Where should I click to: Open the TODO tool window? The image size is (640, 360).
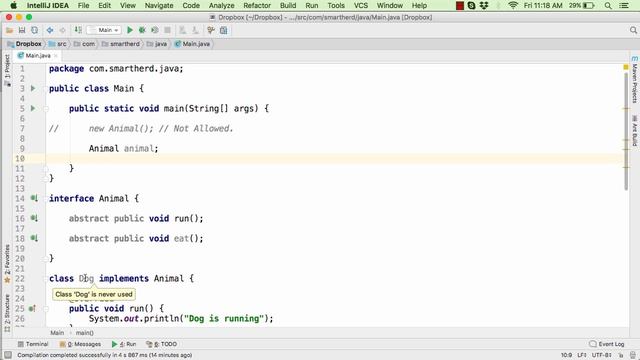tap(162, 344)
